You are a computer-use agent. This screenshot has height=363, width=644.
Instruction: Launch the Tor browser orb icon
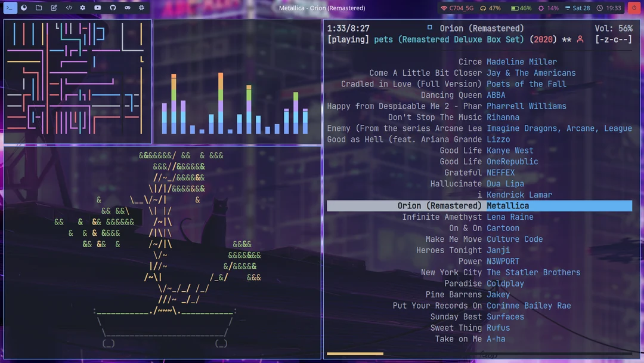click(x=24, y=8)
